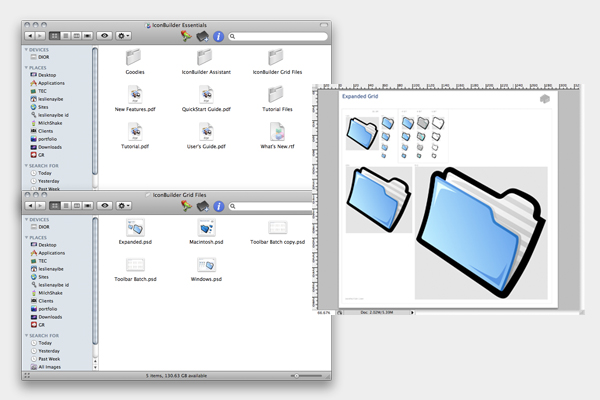Switch Essentials window to icon view
Screen dimensions: 600x400
55,36
